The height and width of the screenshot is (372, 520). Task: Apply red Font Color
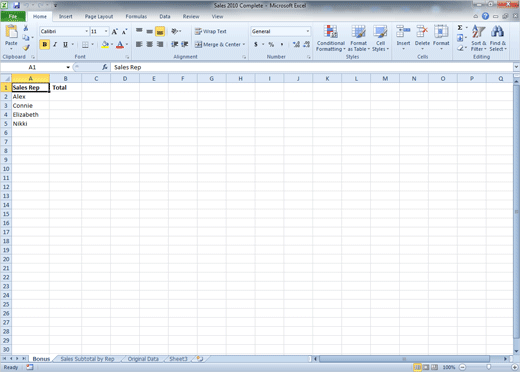coord(120,44)
